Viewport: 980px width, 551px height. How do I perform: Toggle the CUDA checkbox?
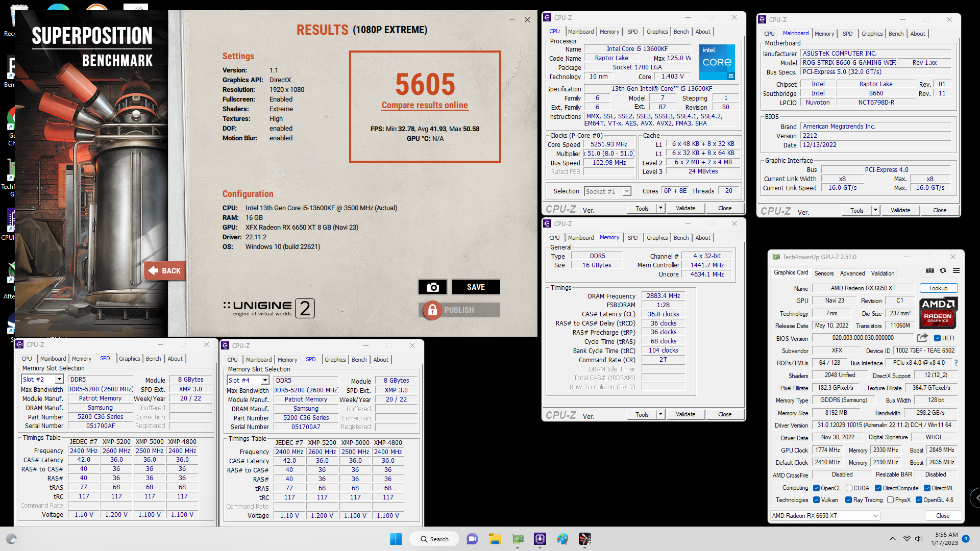(849, 488)
